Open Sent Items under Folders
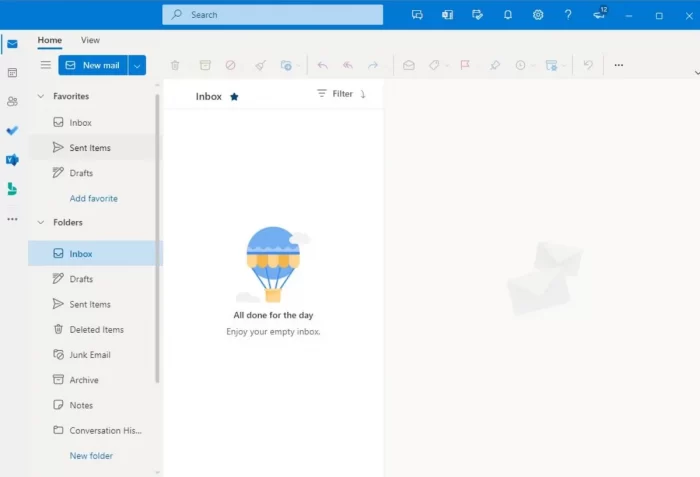700x477 pixels. [93, 304]
